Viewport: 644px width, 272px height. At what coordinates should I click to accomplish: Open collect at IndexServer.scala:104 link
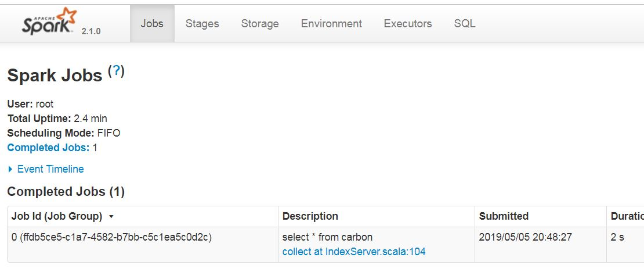pos(354,252)
